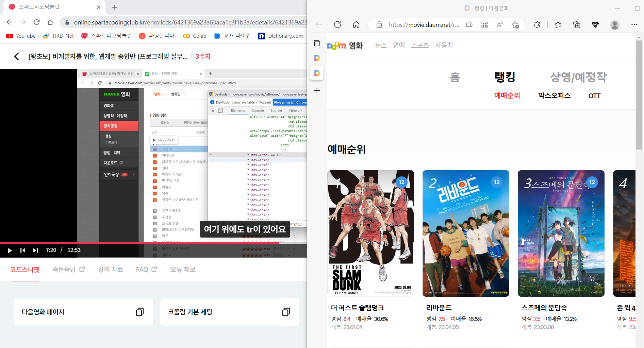Skip to next lecture video

(36, 250)
